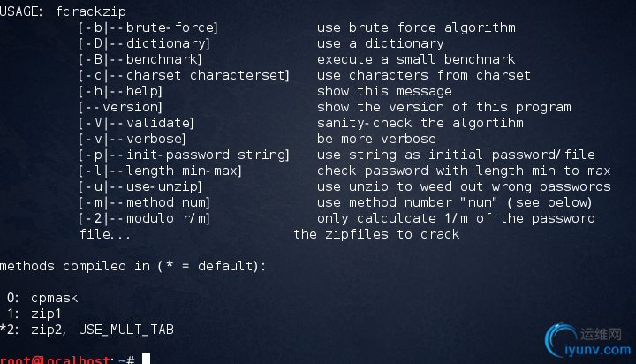Image resolution: width=636 pixels, height=364 pixels.
Task: Click the iyunv.com link text
Action: point(598,350)
